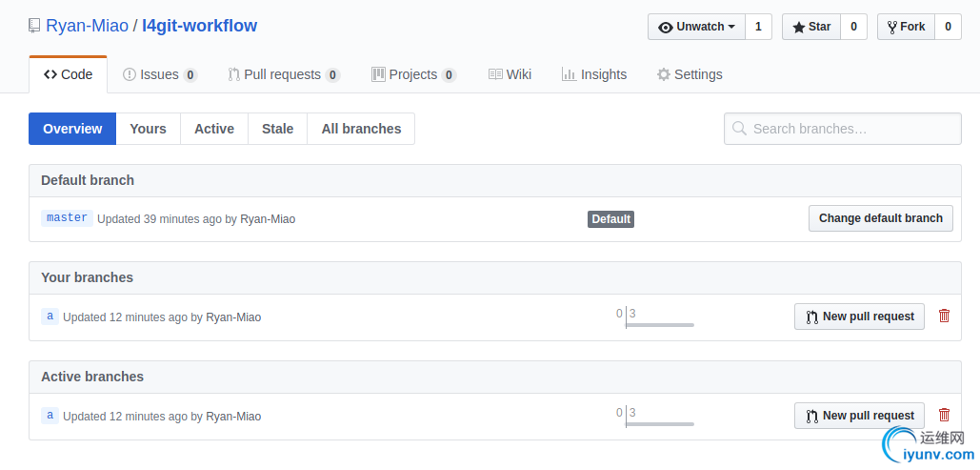Switch to All branches view
The image size is (980, 470).
(x=361, y=129)
